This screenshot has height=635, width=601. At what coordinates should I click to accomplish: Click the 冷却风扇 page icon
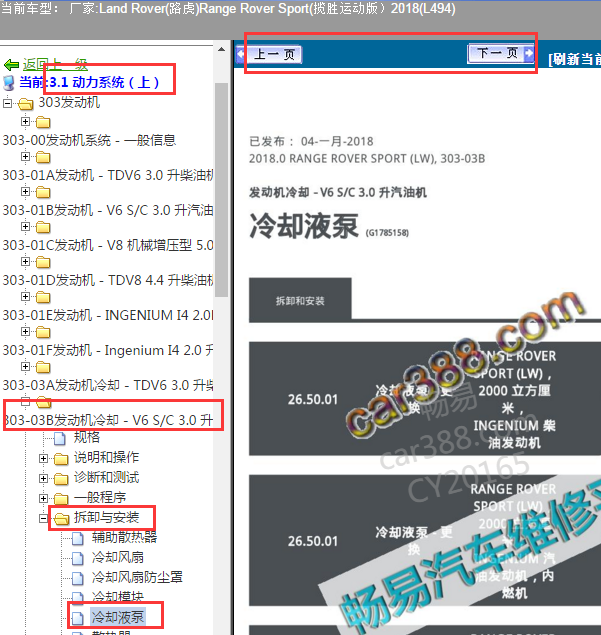click(78, 558)
